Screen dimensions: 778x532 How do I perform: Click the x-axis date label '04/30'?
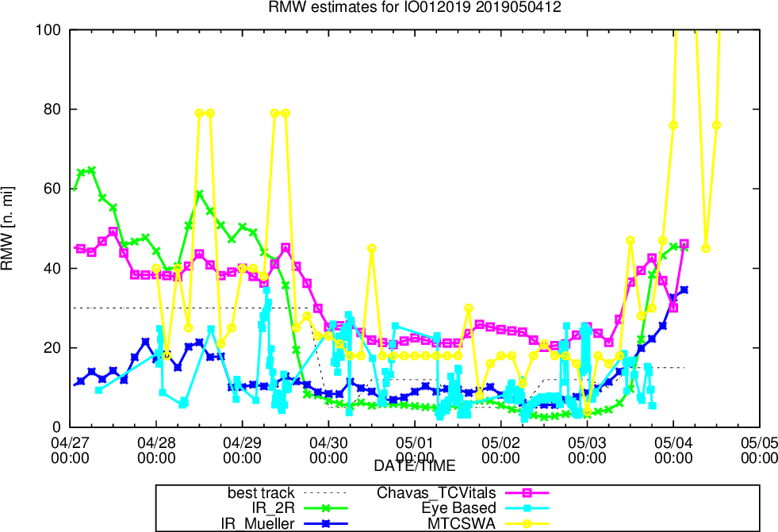click(x=328, y=442)
